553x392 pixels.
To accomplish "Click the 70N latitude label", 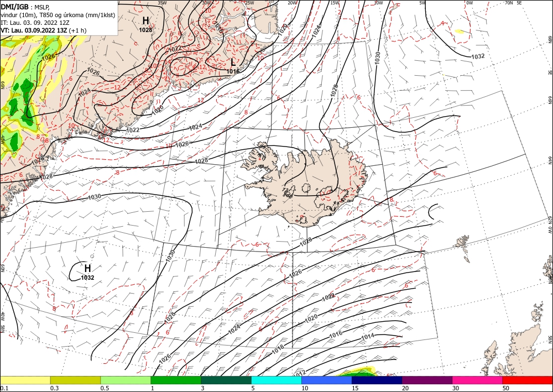I will (x=509, y=2).
